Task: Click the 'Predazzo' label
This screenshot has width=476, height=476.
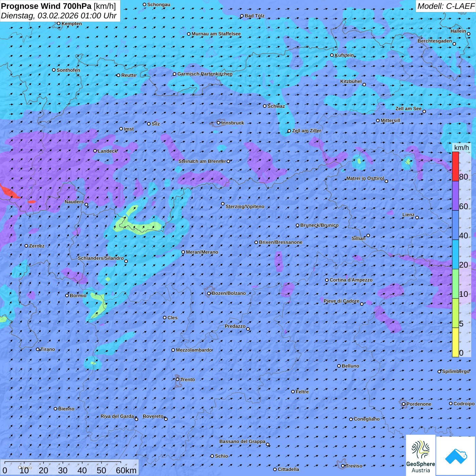Action: point(235,326)
